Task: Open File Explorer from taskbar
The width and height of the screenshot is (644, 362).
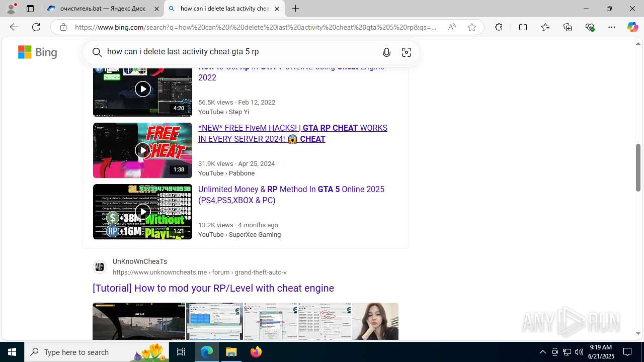Action: click(231, 352)
